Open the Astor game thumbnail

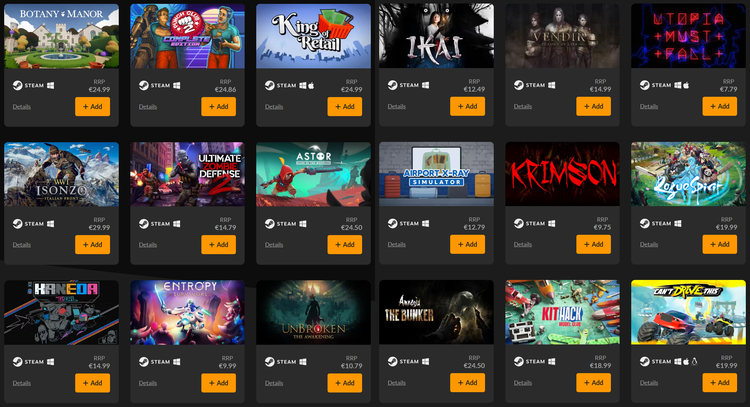click(313, 175)
